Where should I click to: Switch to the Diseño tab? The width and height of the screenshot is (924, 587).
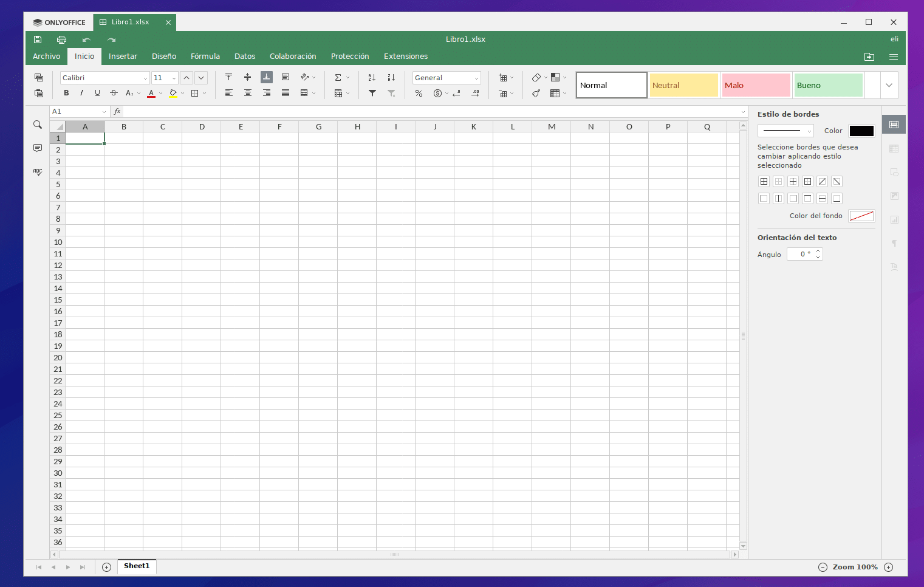click(164, 57)
